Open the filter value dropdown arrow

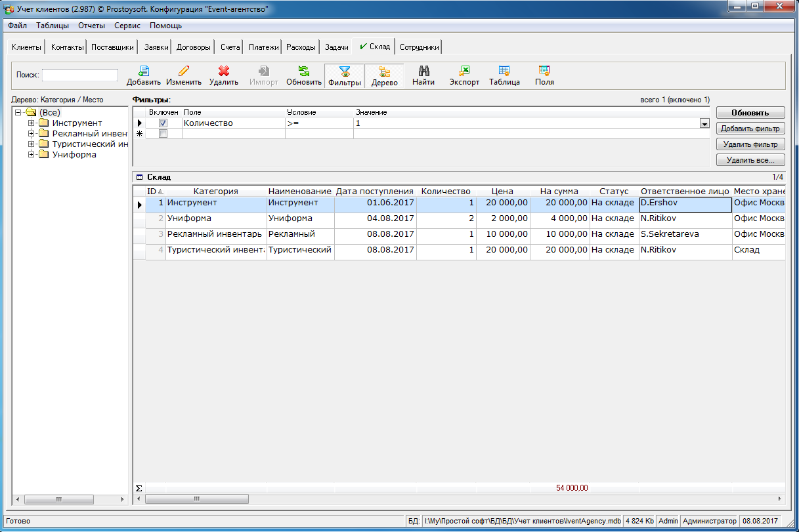(x=704, y=123)
